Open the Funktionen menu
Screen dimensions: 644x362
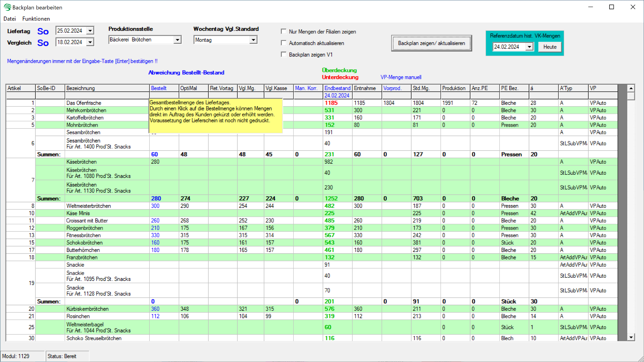coord(36,19)
